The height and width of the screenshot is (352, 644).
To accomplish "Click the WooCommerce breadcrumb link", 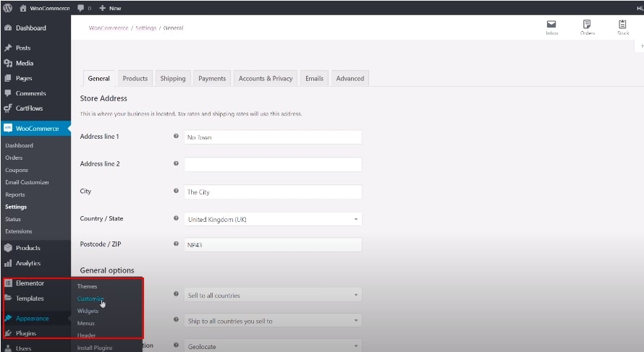I will click(x=109, y=28).
